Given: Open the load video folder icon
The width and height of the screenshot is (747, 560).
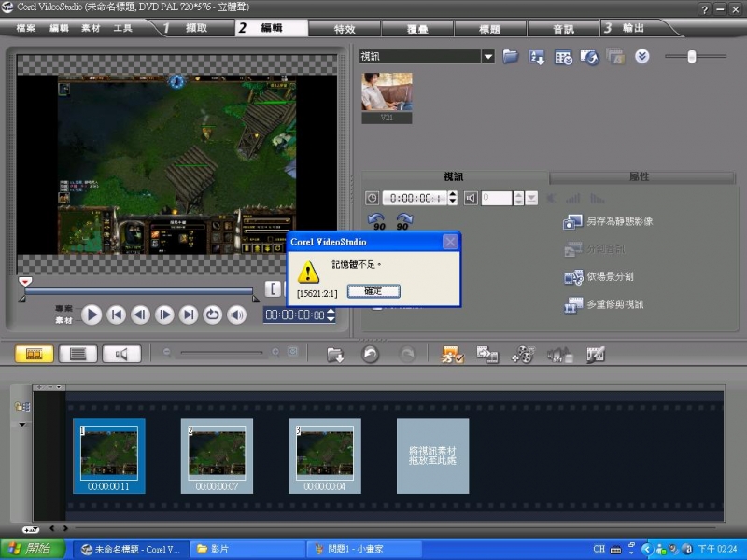Looking at the screenshot, I should pos(510,57).
